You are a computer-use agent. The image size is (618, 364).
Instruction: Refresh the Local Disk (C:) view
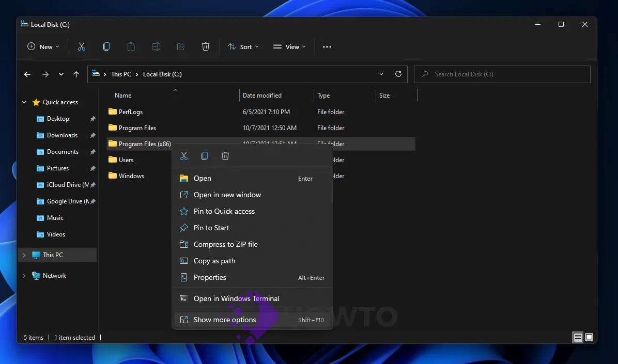click(398, 74)
